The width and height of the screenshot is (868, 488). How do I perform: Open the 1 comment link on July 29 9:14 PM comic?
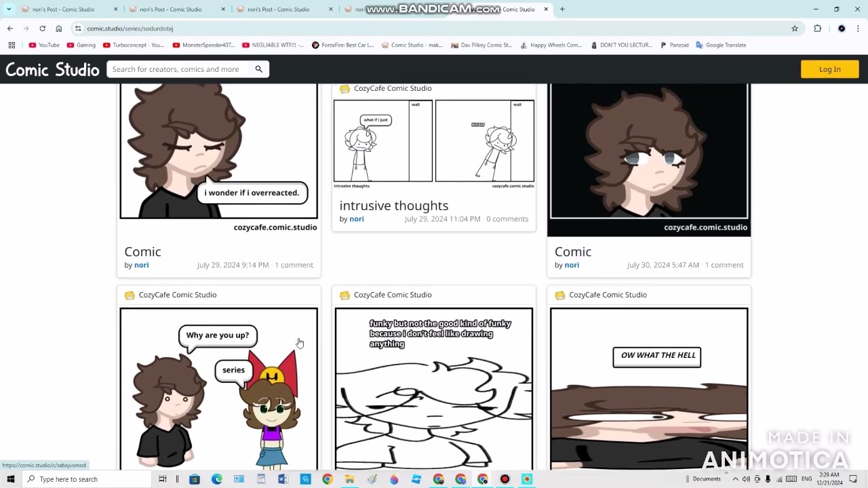pyautogui.click(x=294, y=265)
